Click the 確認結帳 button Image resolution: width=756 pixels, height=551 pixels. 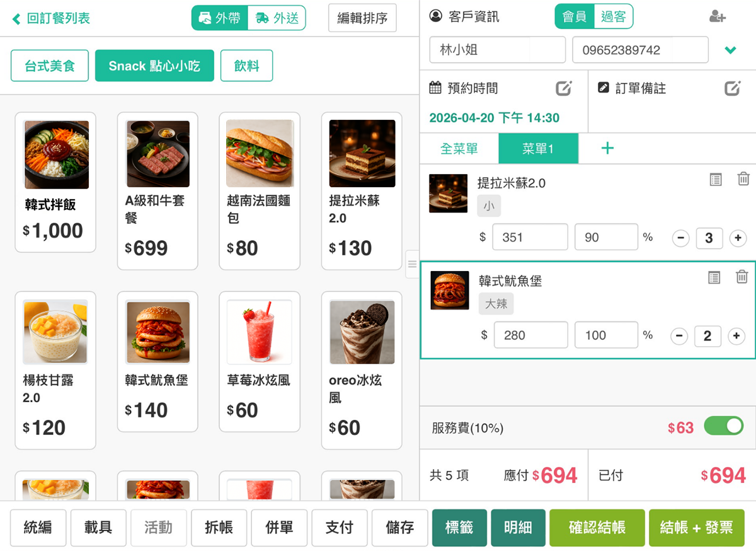(x=597, y=528)
